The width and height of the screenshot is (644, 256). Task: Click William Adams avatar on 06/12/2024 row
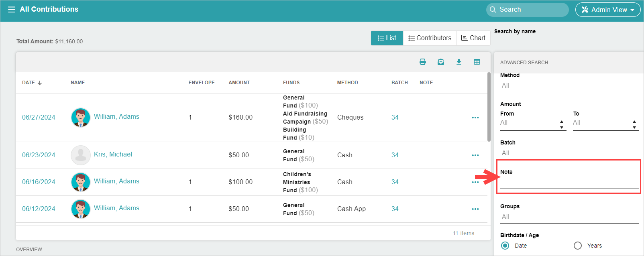click(x=81, y=209)
